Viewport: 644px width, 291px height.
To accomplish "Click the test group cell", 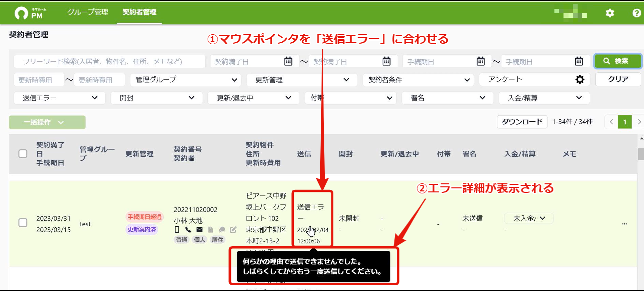I will (85, 224).
